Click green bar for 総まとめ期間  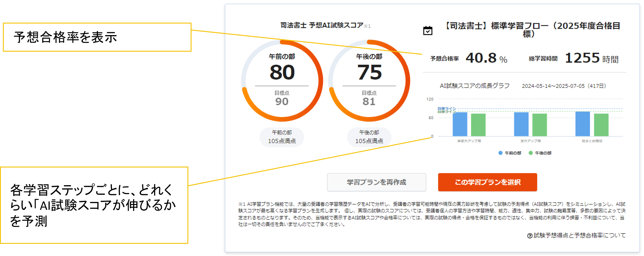(x=601, y=125)
